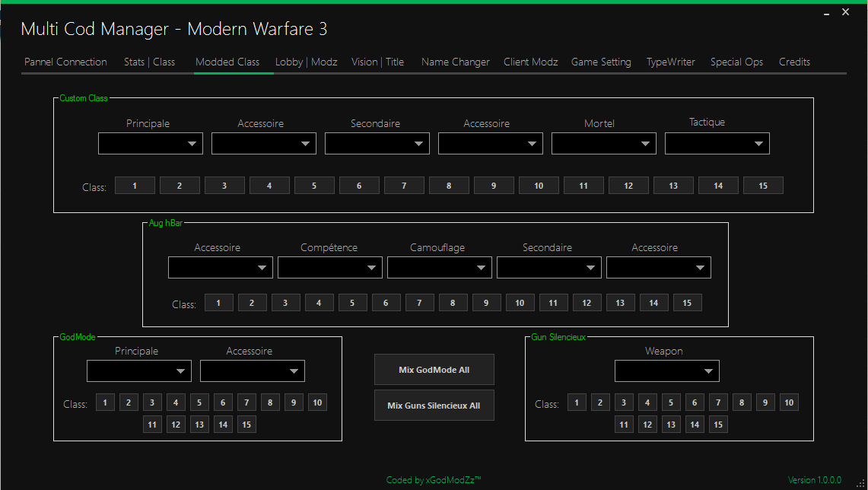Open the Stats | Class tab
This screenshot has height=490, width=868.
pos(149,62)
